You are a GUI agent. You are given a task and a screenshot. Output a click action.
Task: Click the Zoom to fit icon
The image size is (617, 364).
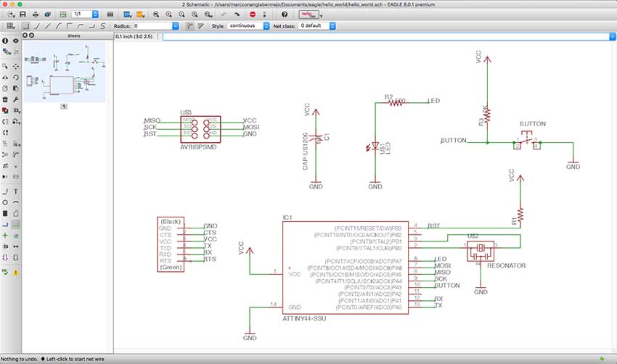(156, 15)
